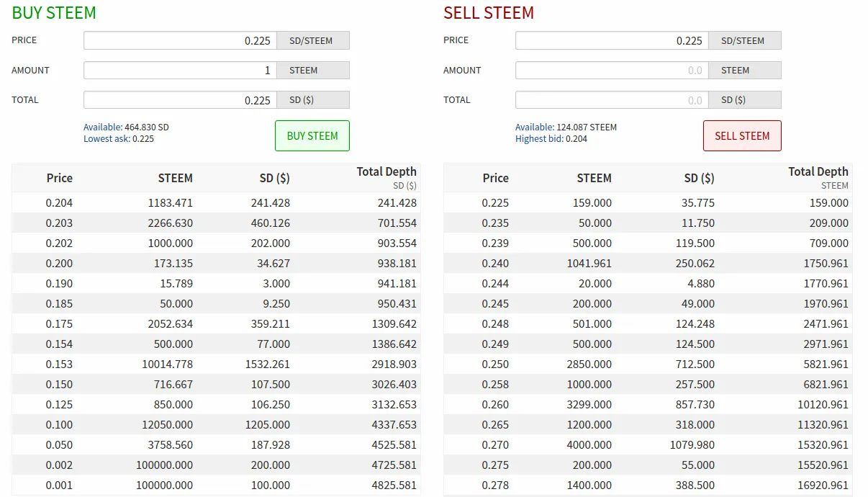Focus the Buy Steem amount input field

[181, 70]
